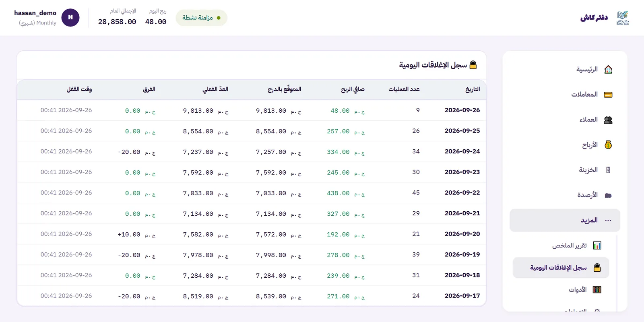Click the مزامنة نشطة sync status badge
Viewport: 644px width, 322px height.
tap(202, 18)
